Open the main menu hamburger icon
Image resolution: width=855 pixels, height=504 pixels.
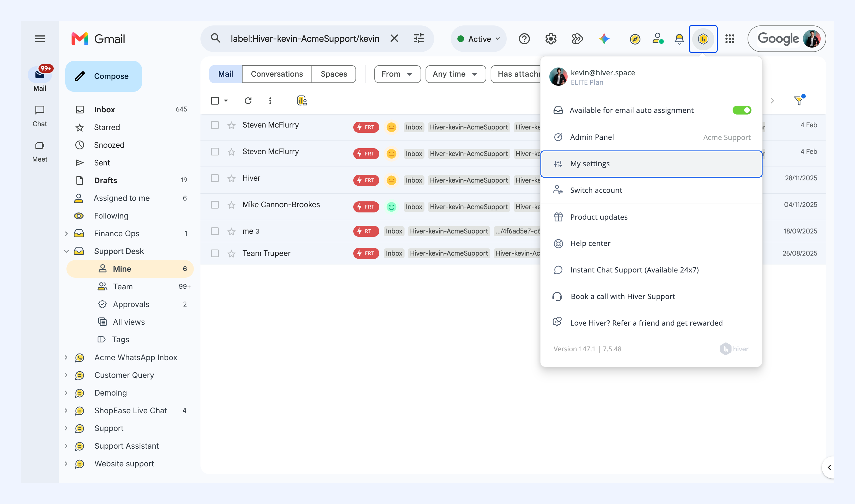[x=40, y=39]
